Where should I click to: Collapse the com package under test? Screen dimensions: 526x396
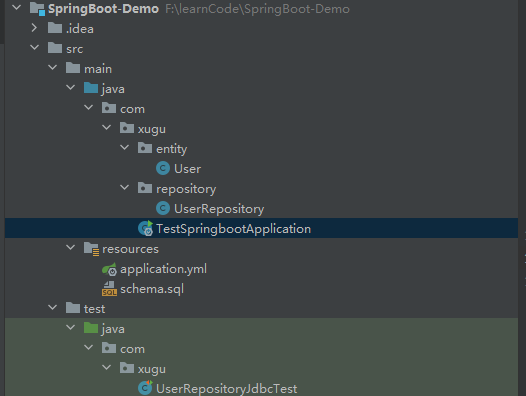click(88, 347)
